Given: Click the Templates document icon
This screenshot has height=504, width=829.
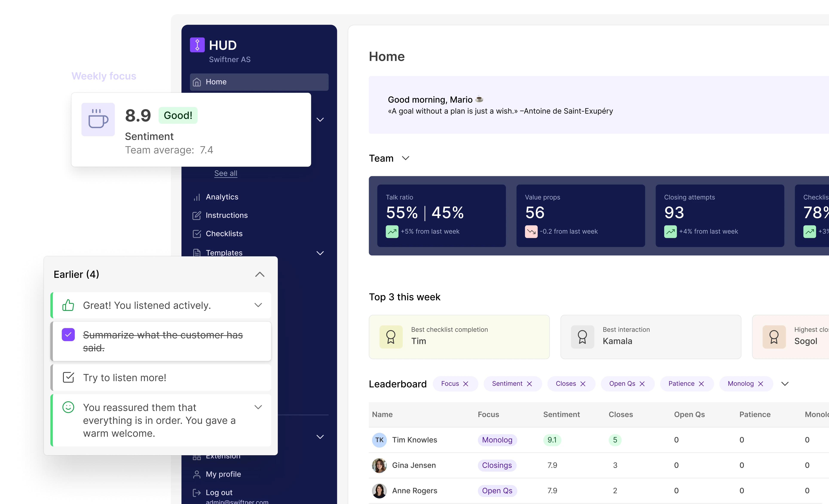Looking at the screenshot, I should [197, 253].
